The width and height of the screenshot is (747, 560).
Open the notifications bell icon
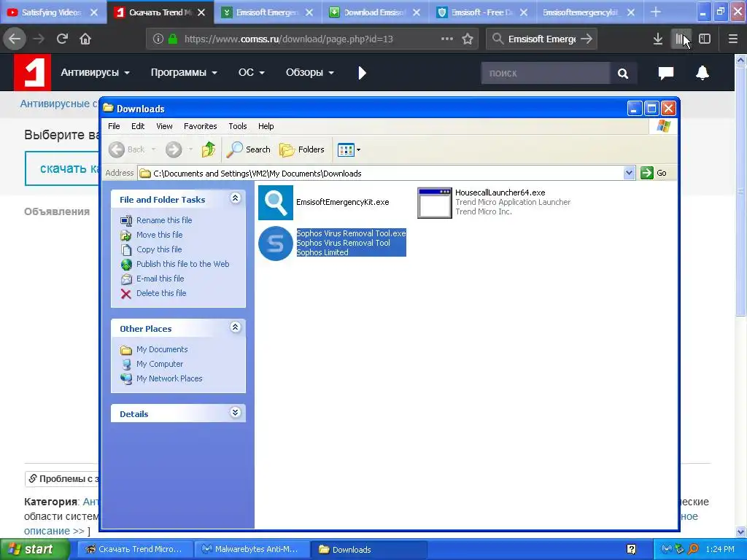[x=703, y=73]
